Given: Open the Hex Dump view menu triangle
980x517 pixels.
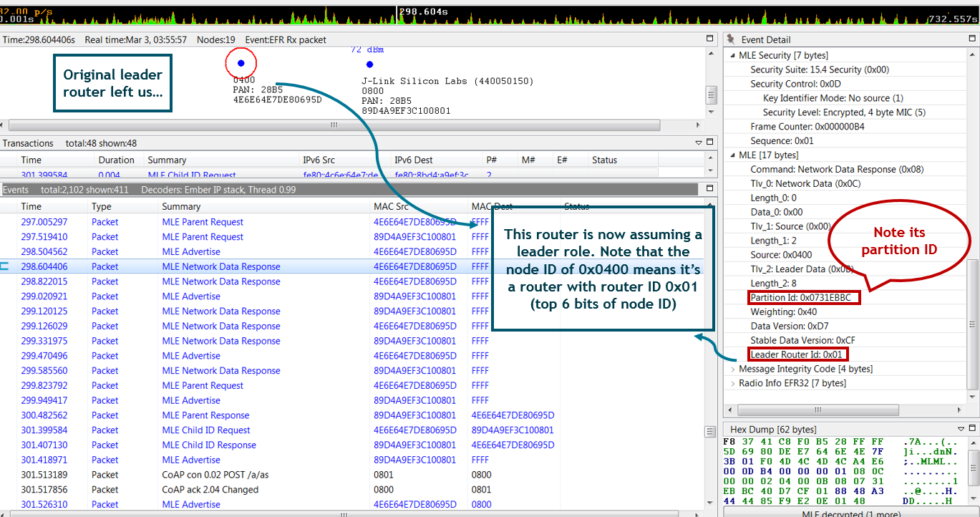Looking at the screenshot, I should pos(961,430).
